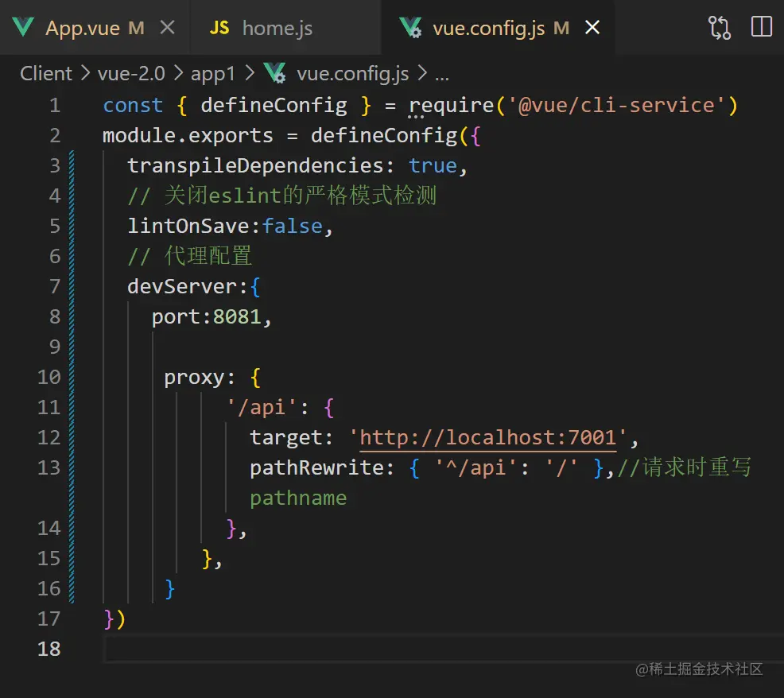Click the 'false' value on line 5

click(x=293, y=226)
